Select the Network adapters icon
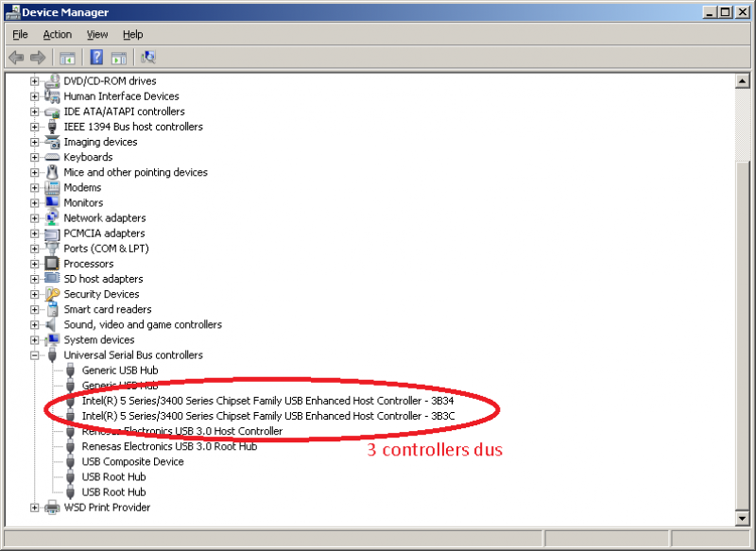This screenshot has width=756, height=551. 52,218
